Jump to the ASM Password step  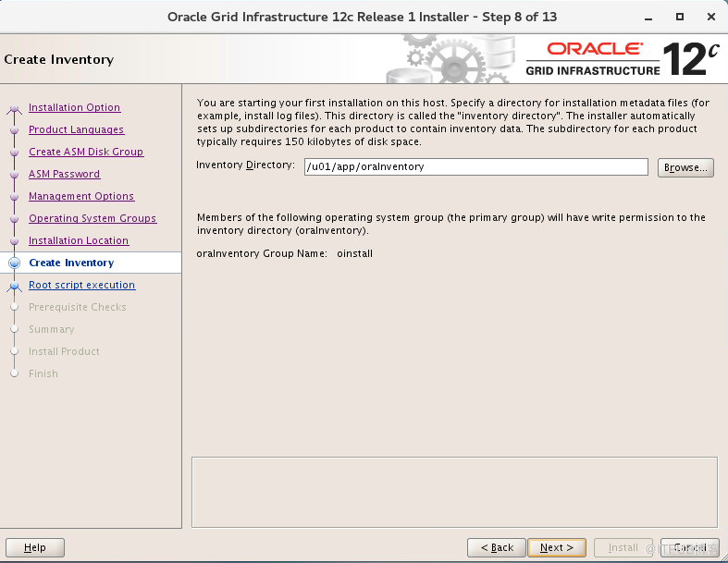pyautogui.click(x=64, y=174)
